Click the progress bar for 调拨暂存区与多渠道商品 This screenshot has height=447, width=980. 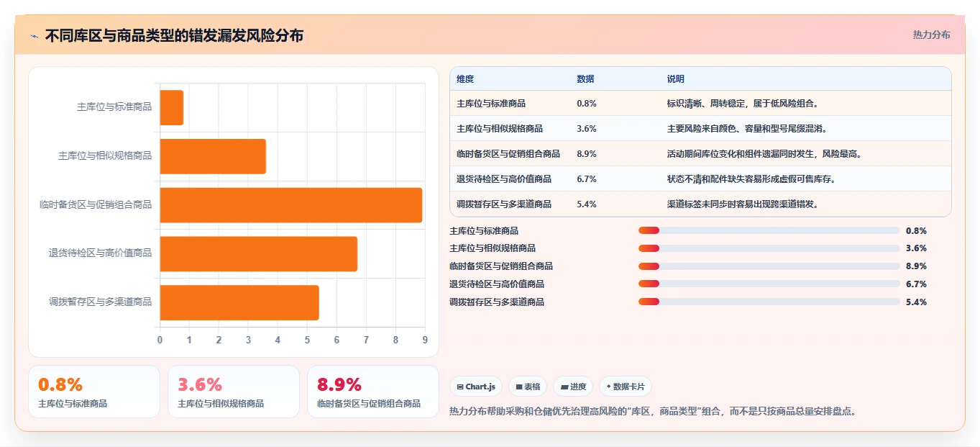[769, 302]
